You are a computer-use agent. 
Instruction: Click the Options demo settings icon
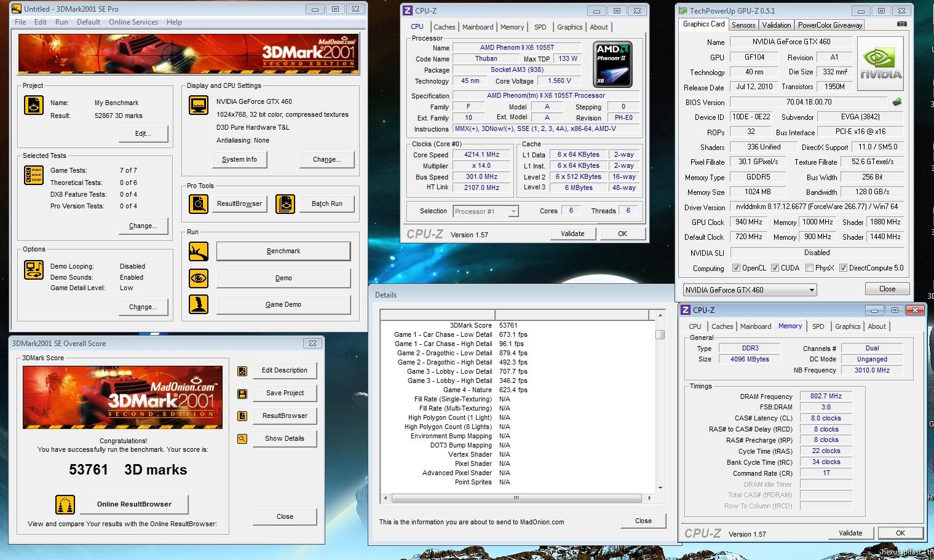(x=34, y=270)
